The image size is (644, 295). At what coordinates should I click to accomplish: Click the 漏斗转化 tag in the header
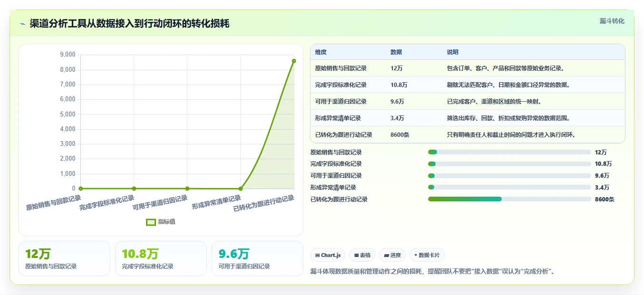(x=612, y=21)
